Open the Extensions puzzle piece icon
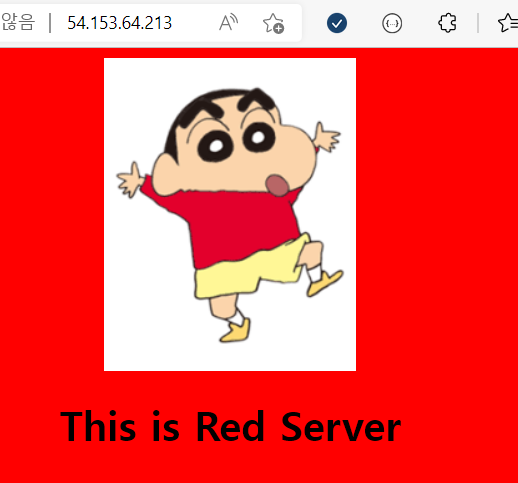 point(447,23)
